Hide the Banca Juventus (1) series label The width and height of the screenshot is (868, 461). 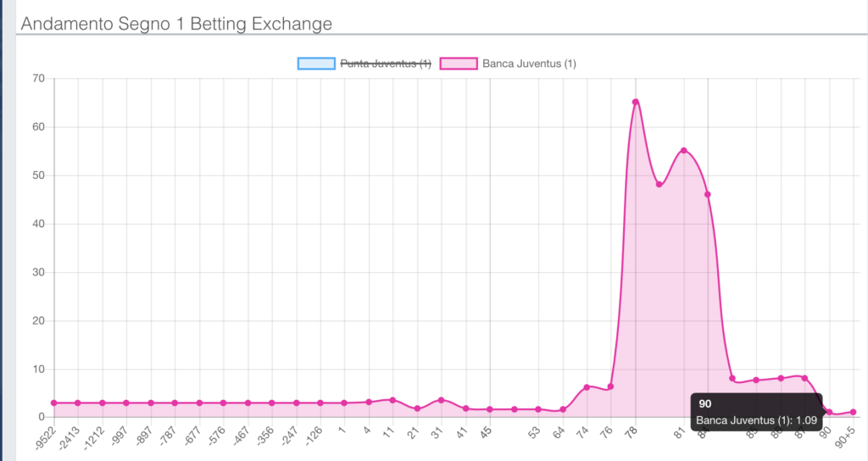coord(529,64)
